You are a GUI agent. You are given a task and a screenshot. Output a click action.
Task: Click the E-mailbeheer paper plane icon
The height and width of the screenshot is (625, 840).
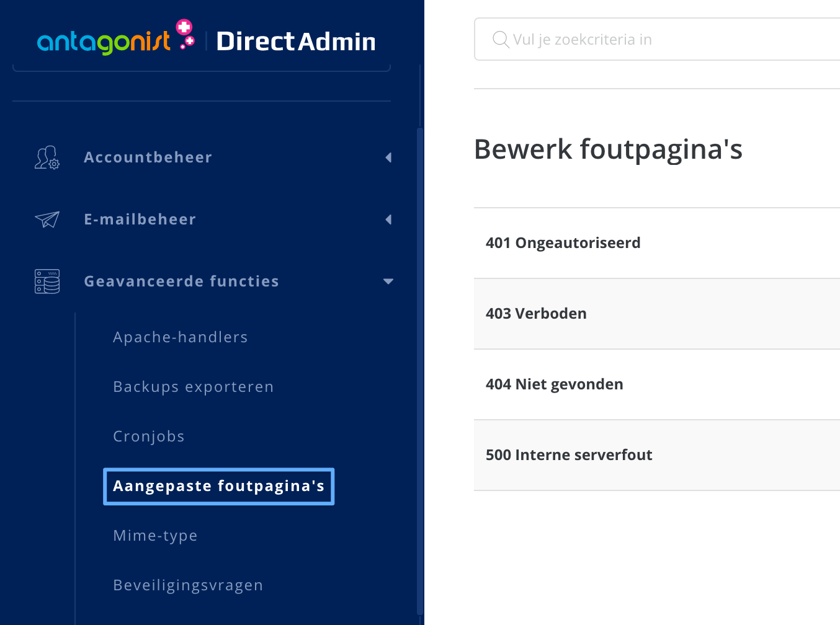pos(47,219)
